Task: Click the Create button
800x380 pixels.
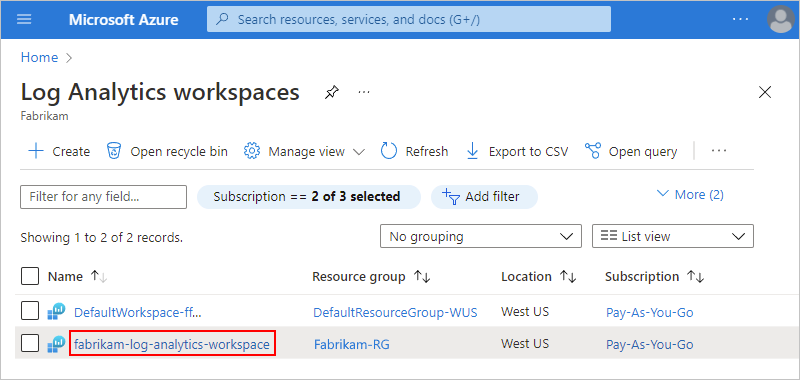Action: (58, 151)
